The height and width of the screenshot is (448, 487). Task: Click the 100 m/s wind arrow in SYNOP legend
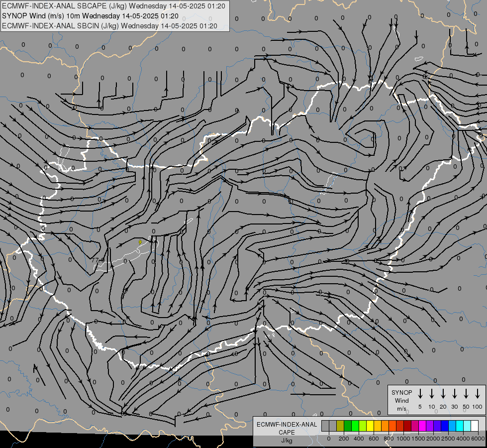[x=478, y=393]
